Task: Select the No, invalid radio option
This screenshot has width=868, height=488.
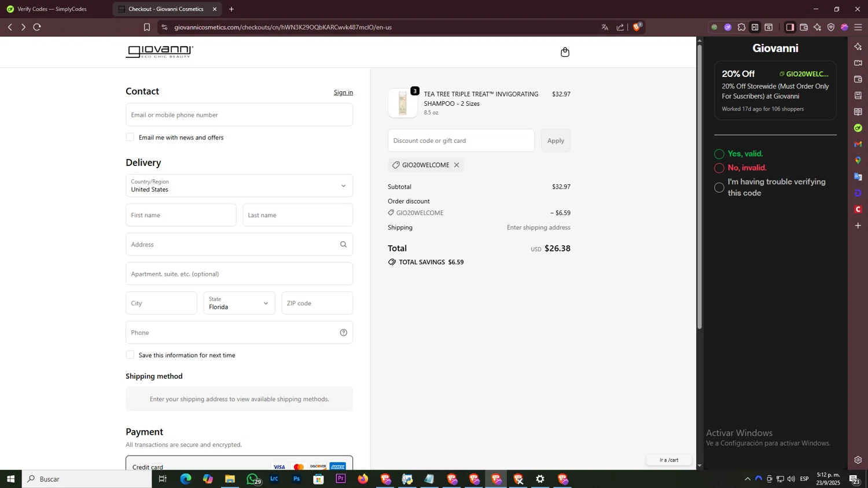Action: 719,168
